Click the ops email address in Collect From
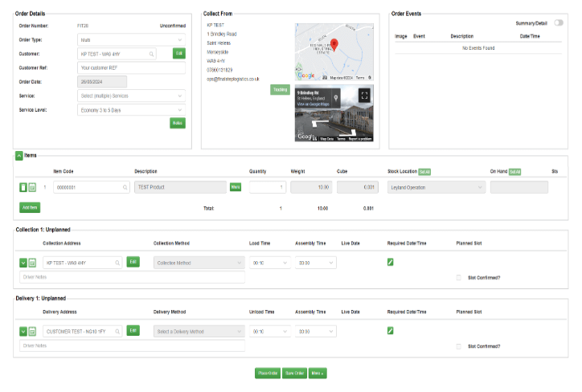The height and width of the screenshot is (392, 582). click(x=233, y=79)
